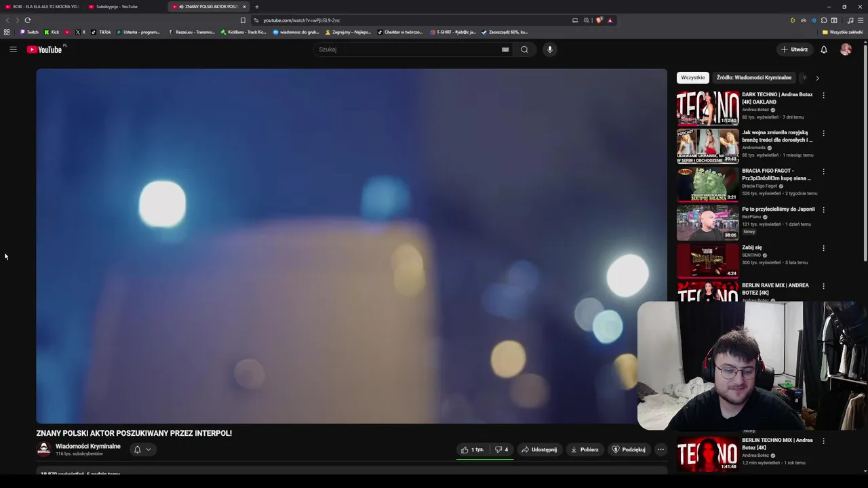Open Wszystkie zakładki bookmarks folder

(843, 32)
